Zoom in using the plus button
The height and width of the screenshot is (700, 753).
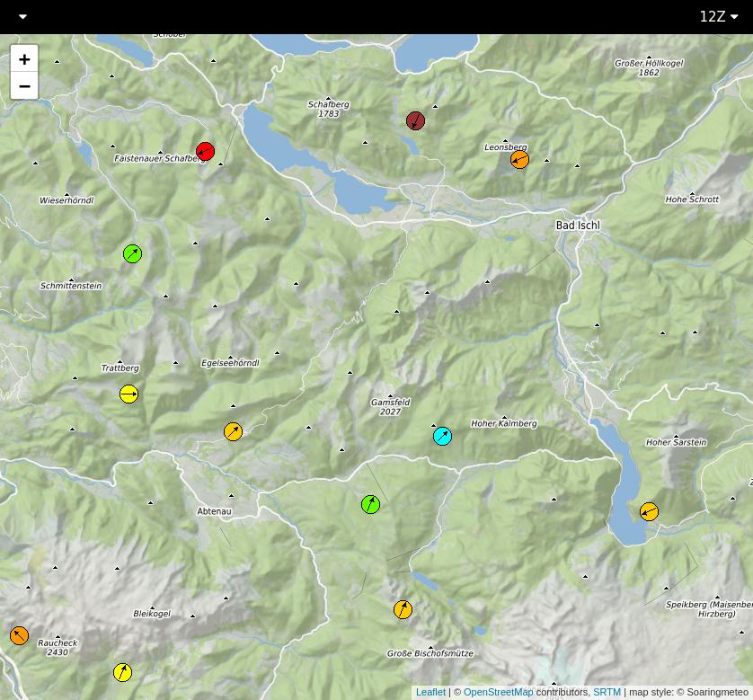point(24,58)
